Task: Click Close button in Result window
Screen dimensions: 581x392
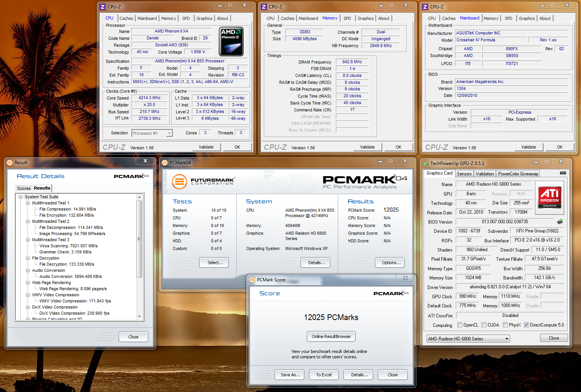Action: click(x=134, y=337)
